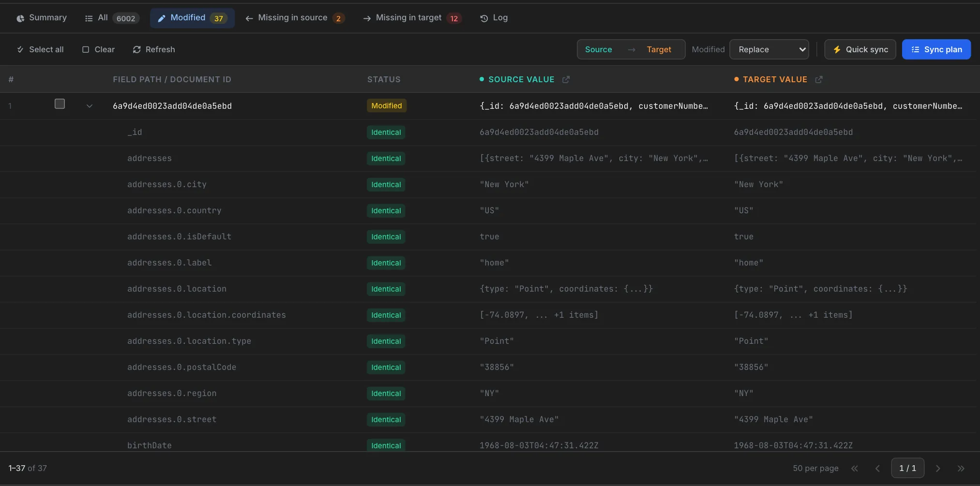Image resolution: width=980 pixels, height=486 pixels.
Task: Select the addresses.0.city field row
Action: (x=490, y=184)
